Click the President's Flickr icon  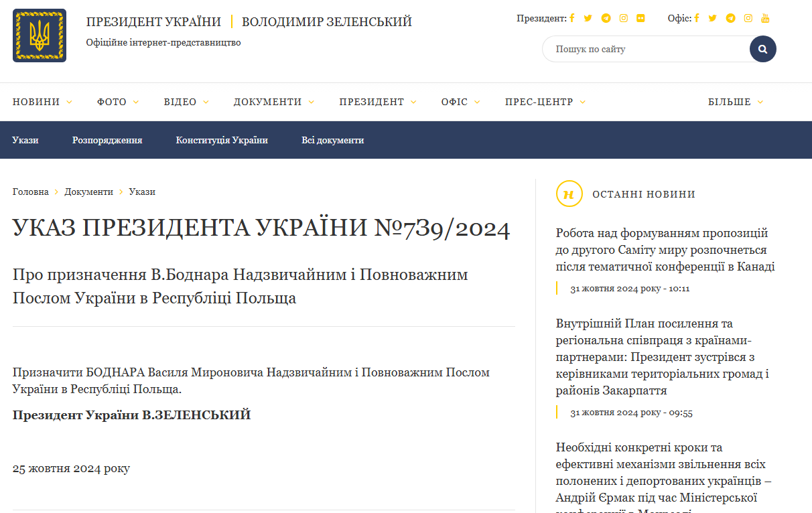coord(640,18)
